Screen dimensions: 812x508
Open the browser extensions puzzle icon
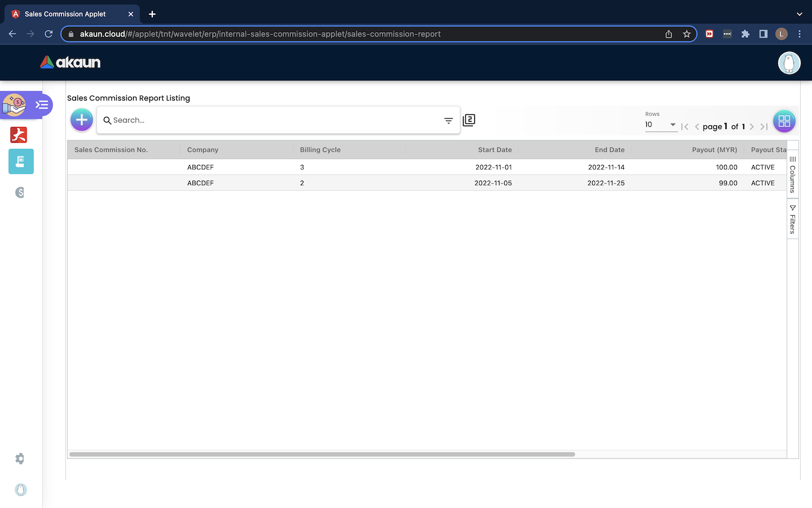pyautogui.click(x=745, y=34)
